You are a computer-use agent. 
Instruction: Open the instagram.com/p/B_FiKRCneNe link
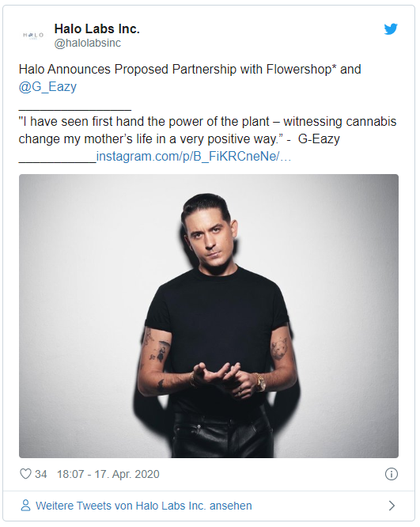click(x=194, y=157)
